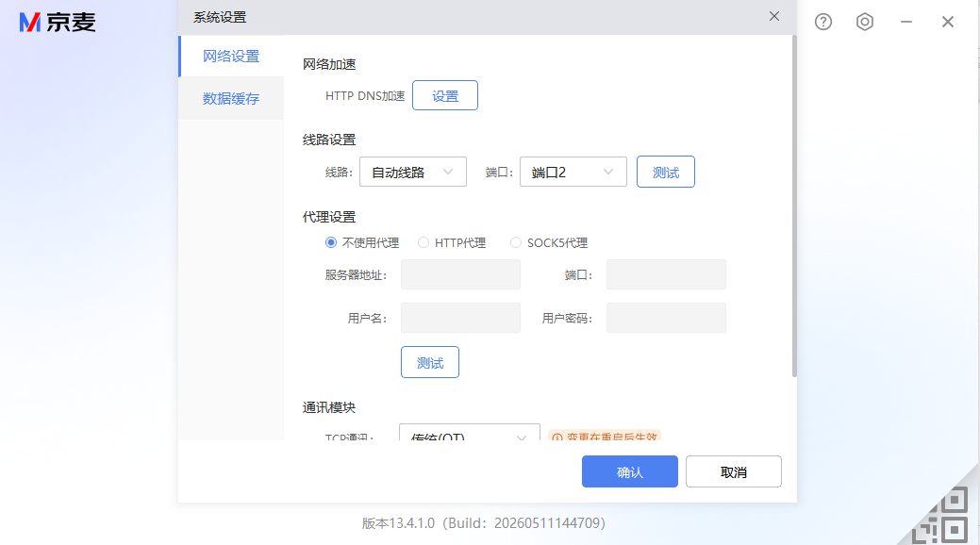Click the 京麦 logo
Viewport: 980px width, 545px height.
(58, 23)
